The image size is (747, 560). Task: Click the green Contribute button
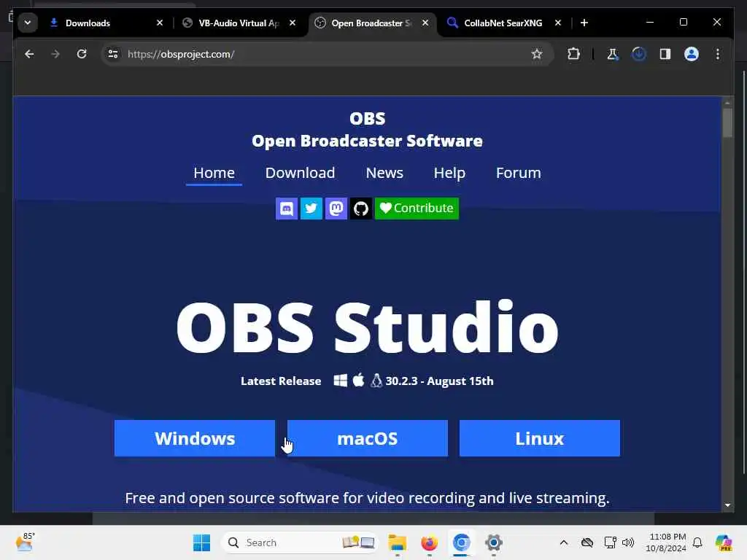coord(417,209)
